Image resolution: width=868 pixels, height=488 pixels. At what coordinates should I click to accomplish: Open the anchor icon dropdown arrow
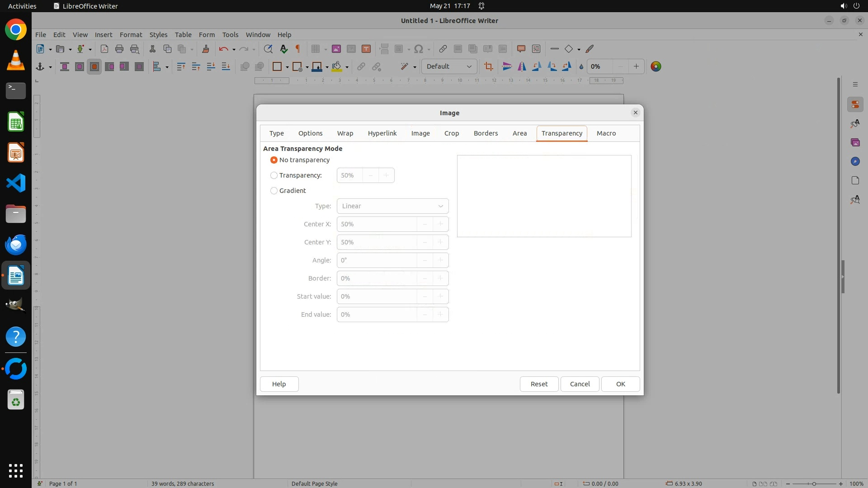pyautogui.click(x=50, y=67)
